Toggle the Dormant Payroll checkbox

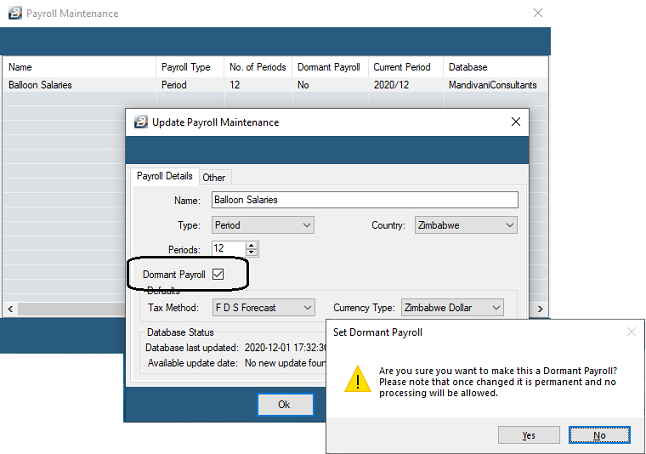tap(218, 274)
